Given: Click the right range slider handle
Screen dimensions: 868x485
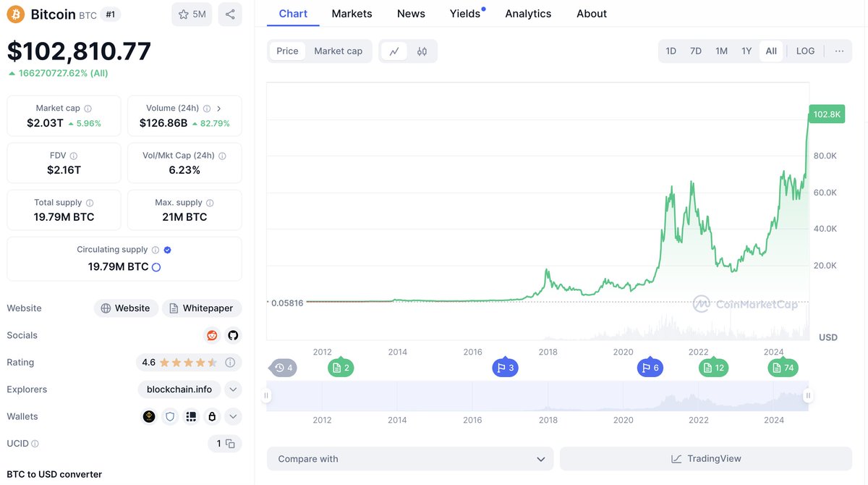Looking at the screenshot, I should pyautogui.click(x=808, y=396).
